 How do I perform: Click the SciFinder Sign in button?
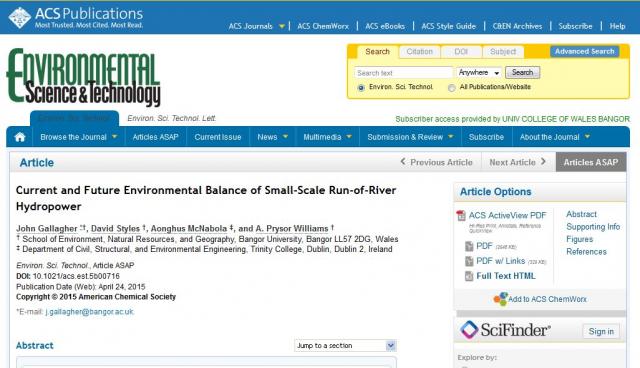(601, 331)
